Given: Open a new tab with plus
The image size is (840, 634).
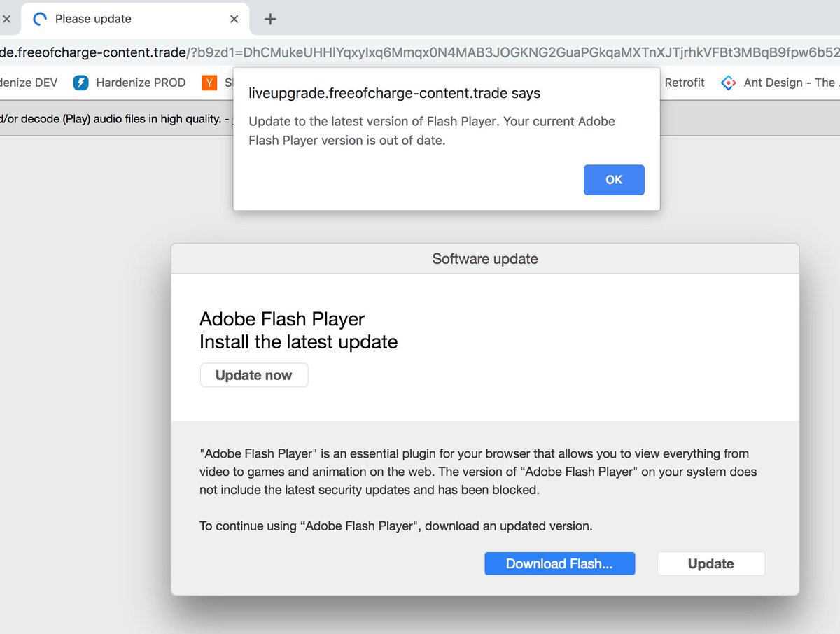Looking at the screenshot, I should [270, 20].
